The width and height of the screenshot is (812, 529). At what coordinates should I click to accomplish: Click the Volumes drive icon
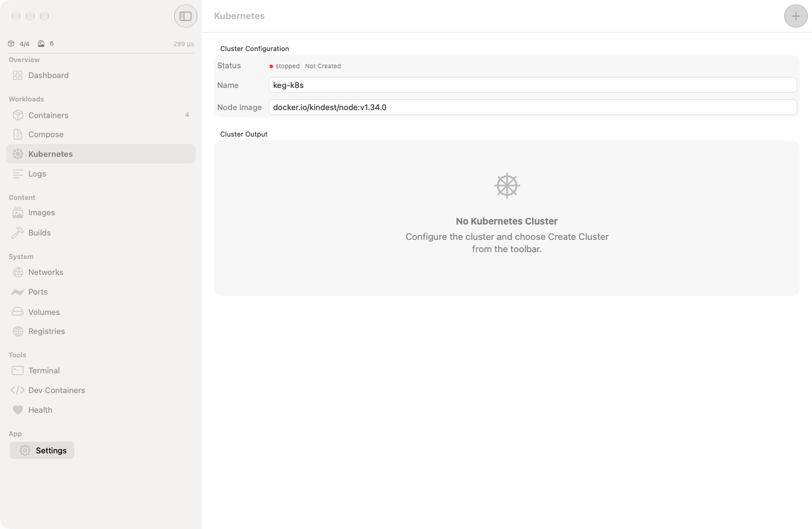click(18, 312)
